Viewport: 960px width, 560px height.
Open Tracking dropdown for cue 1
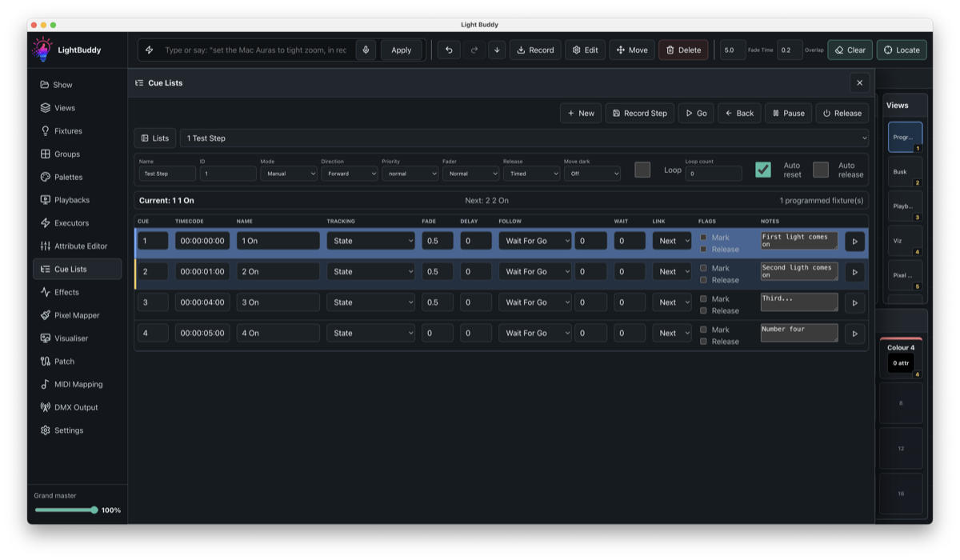pos(370,241)
